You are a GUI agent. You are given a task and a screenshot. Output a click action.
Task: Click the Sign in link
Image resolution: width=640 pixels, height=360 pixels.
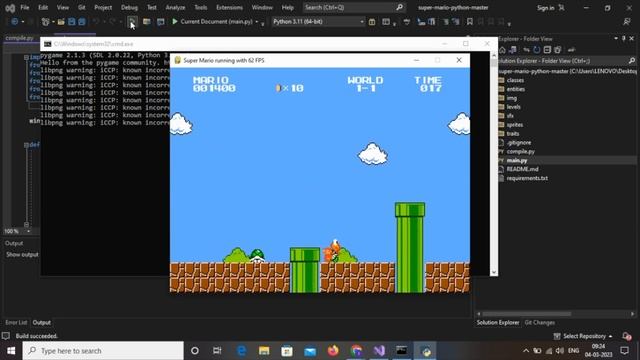click(x=545, y=8)
